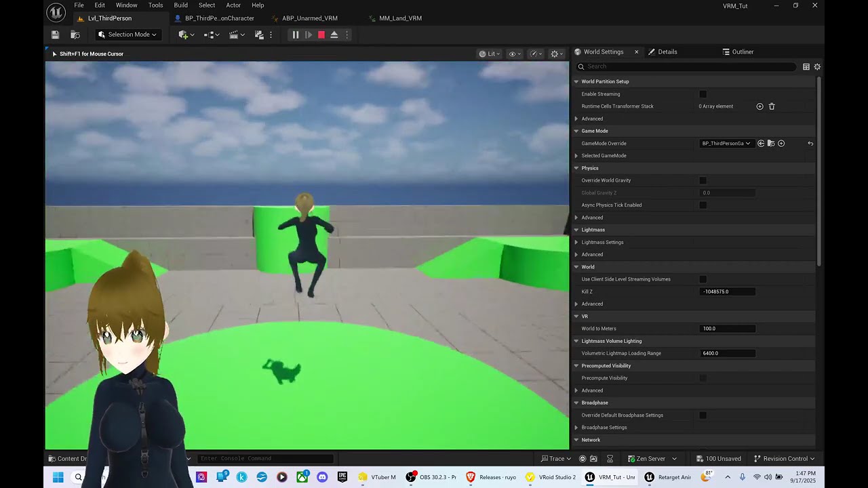Advance a single frame
Image resolution: width=868 pixels, height=488 pixels.
tap(309, 35)
